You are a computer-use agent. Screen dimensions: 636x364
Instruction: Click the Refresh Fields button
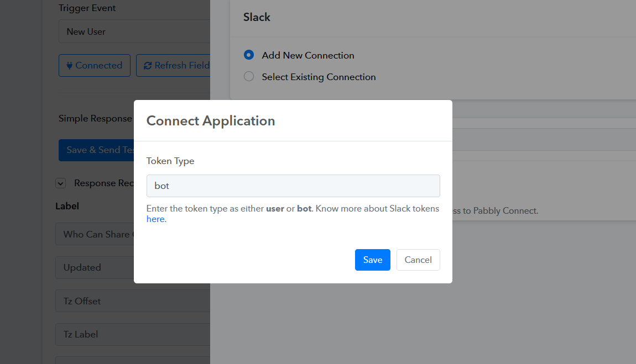tap(173, 65)
